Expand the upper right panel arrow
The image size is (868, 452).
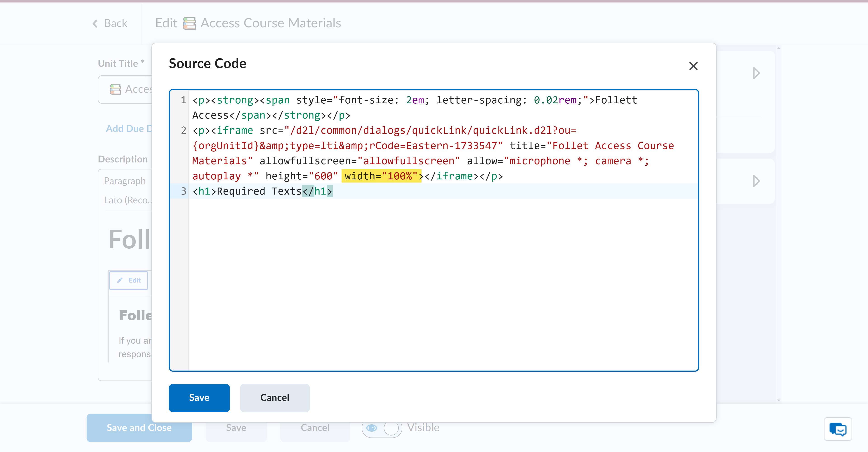coord(756,73)
